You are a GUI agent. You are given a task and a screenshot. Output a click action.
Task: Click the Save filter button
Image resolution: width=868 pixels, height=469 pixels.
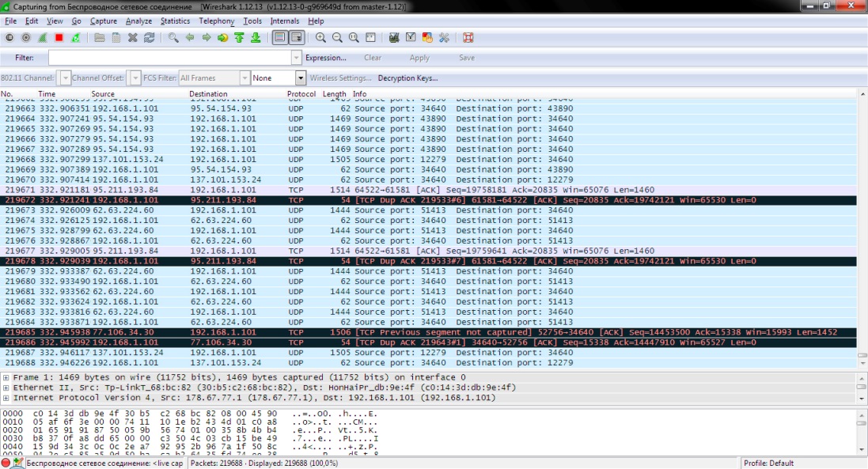pyautogui.click(x=467, y=58)
